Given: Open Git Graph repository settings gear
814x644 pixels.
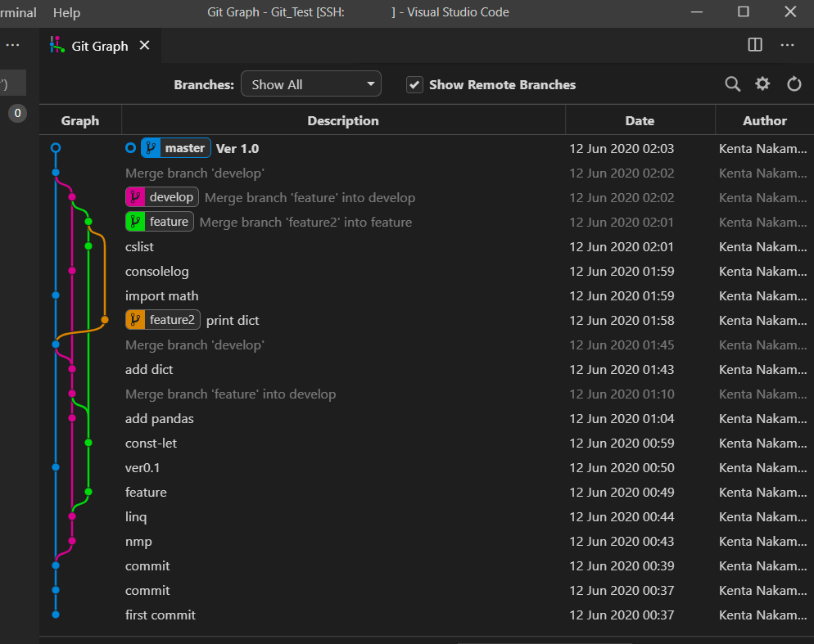Looking at the screenshot, I should pyautogui.click(x=762, y=83).
